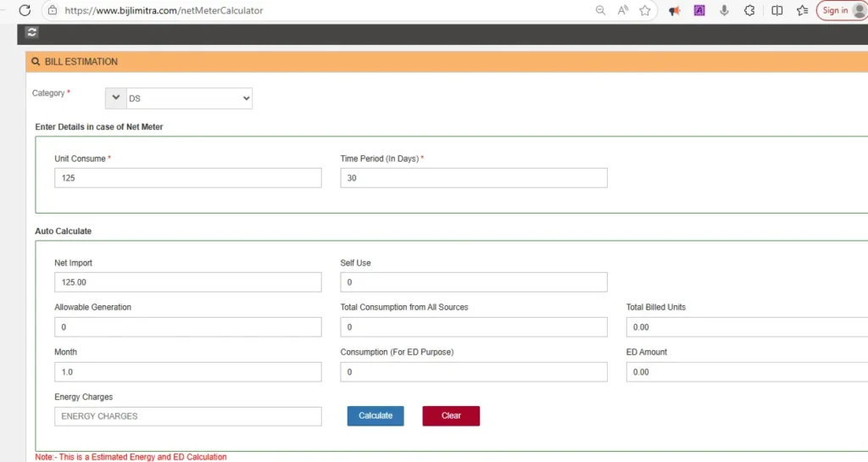Open the Extensions puzzle piece icon
Viewport: 868px width, 462px height.
pos(749,10)
